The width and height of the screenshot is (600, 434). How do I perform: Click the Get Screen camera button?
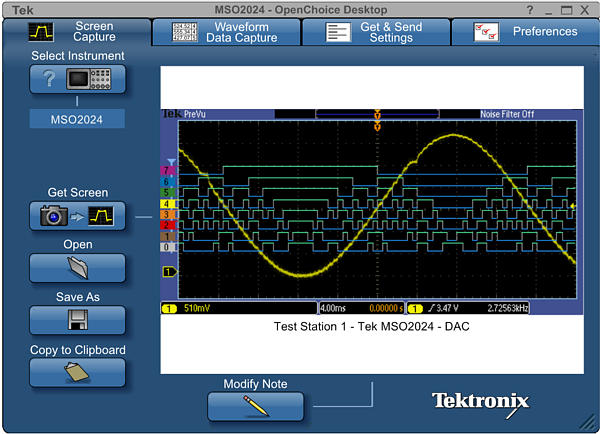[77, 215]
